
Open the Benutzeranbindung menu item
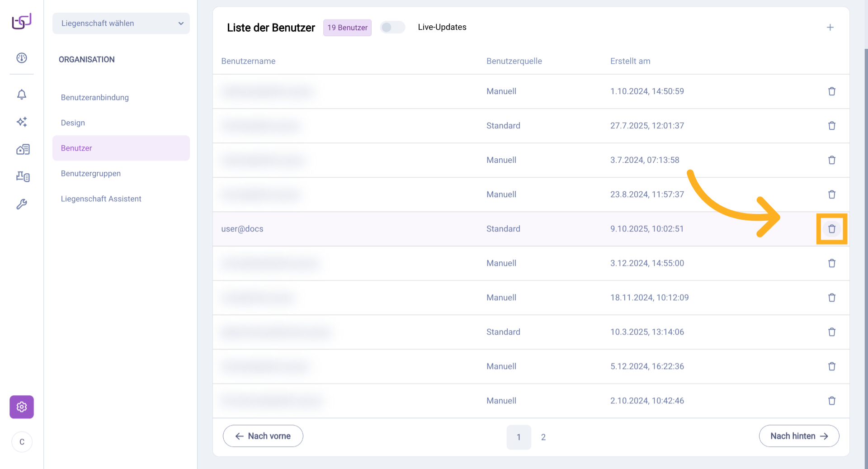pyautogui.click(x=95, y=98)
